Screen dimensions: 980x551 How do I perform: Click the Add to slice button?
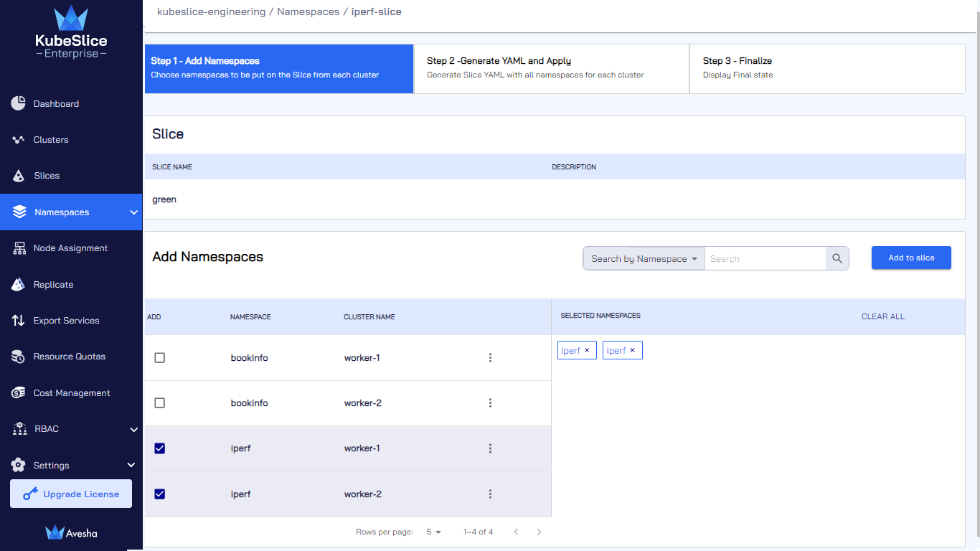click(911, 258)
